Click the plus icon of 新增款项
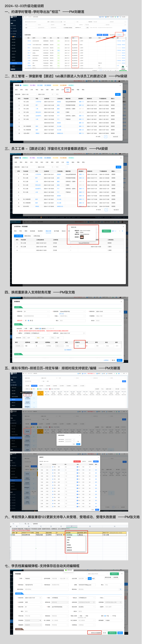 coord(65,350)
